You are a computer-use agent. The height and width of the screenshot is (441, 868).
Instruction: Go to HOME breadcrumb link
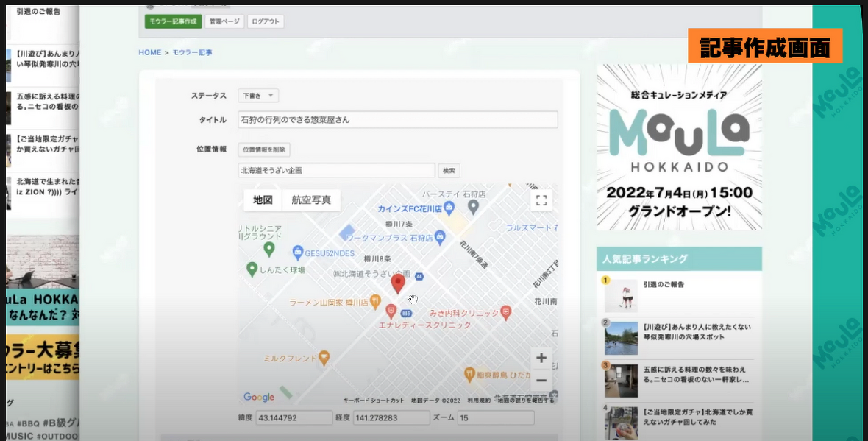tap(149, 52)
